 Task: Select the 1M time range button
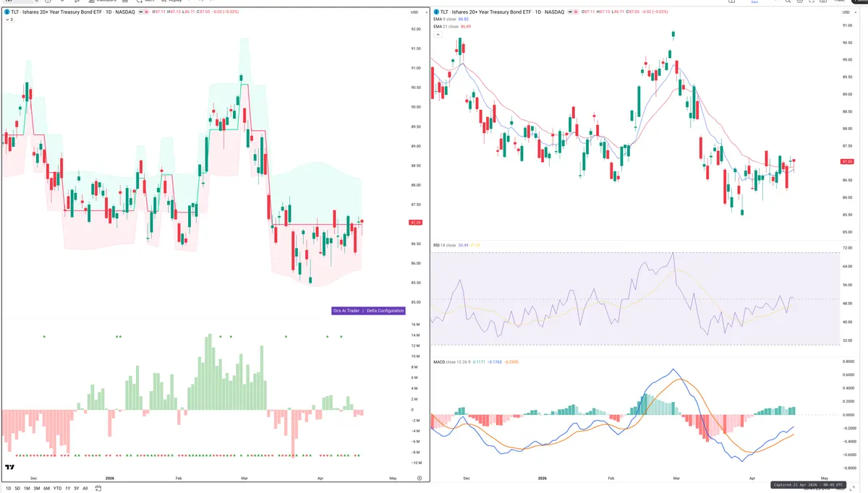point(27,489)
